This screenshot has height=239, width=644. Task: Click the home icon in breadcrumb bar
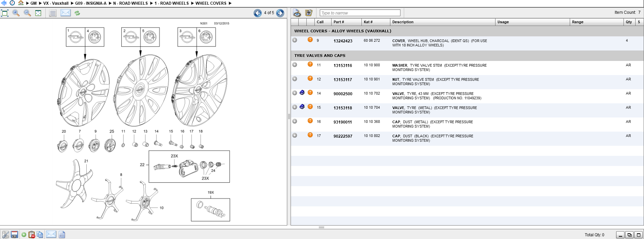(x=21, y=3)
